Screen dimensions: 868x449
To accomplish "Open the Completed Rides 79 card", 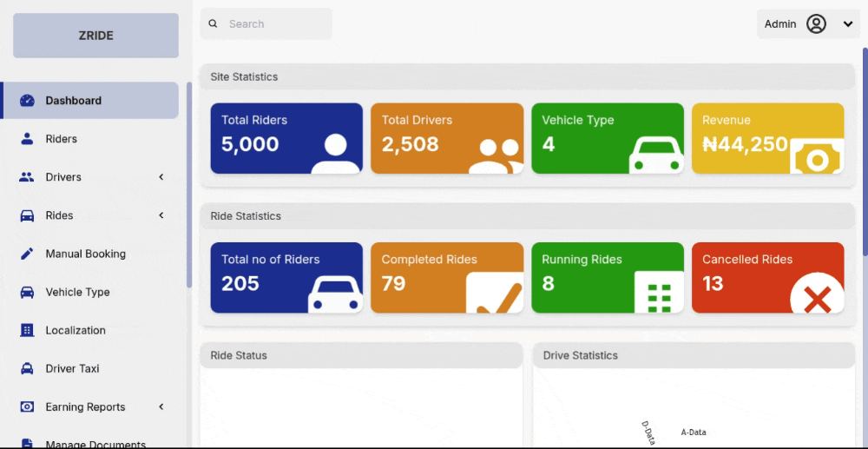I will pyautogui.click(x=447, y=277).
